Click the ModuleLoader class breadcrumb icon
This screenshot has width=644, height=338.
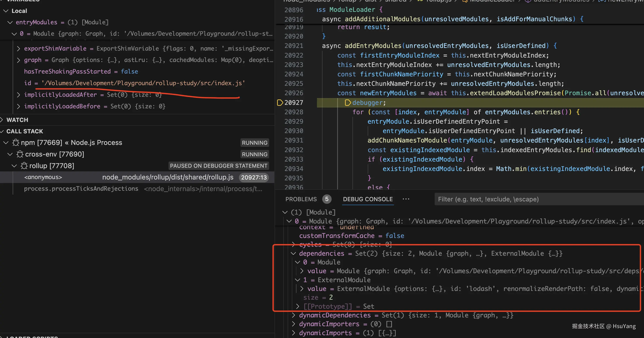click(465, 1)
